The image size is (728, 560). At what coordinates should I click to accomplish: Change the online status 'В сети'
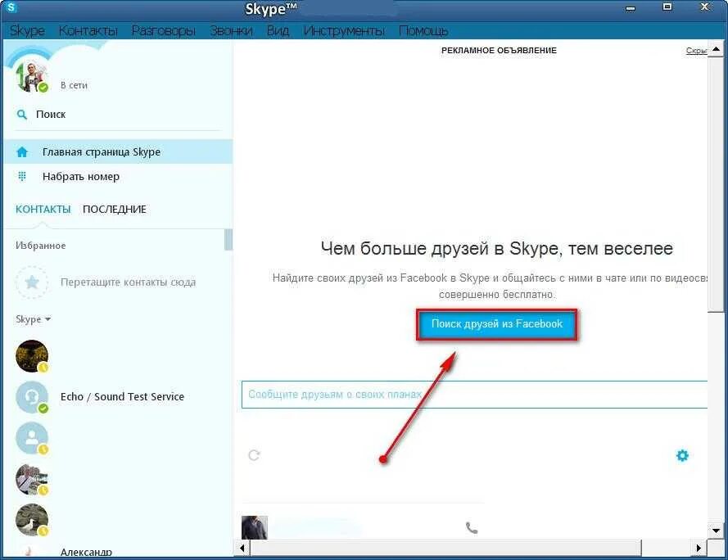(74, 85)
